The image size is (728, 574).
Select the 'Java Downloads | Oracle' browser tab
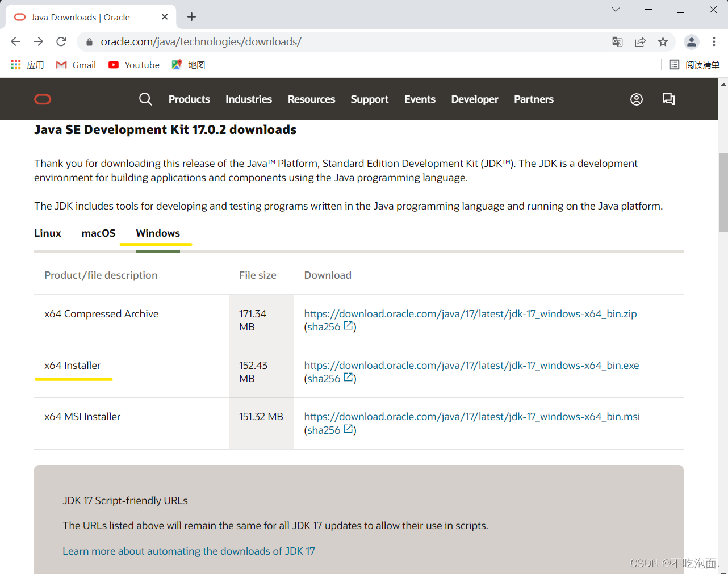coord(91,17)
